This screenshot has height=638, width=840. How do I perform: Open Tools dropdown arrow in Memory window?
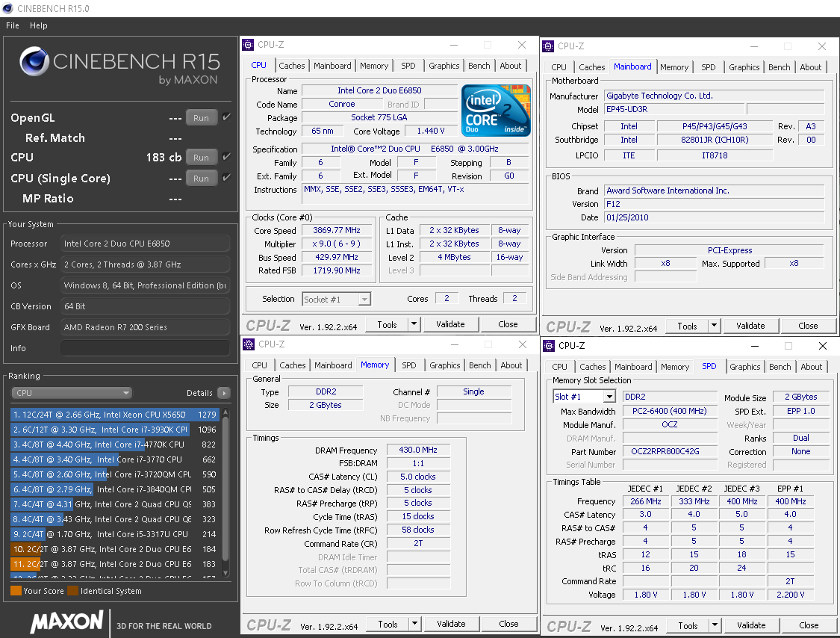click(x=414, y=624)
